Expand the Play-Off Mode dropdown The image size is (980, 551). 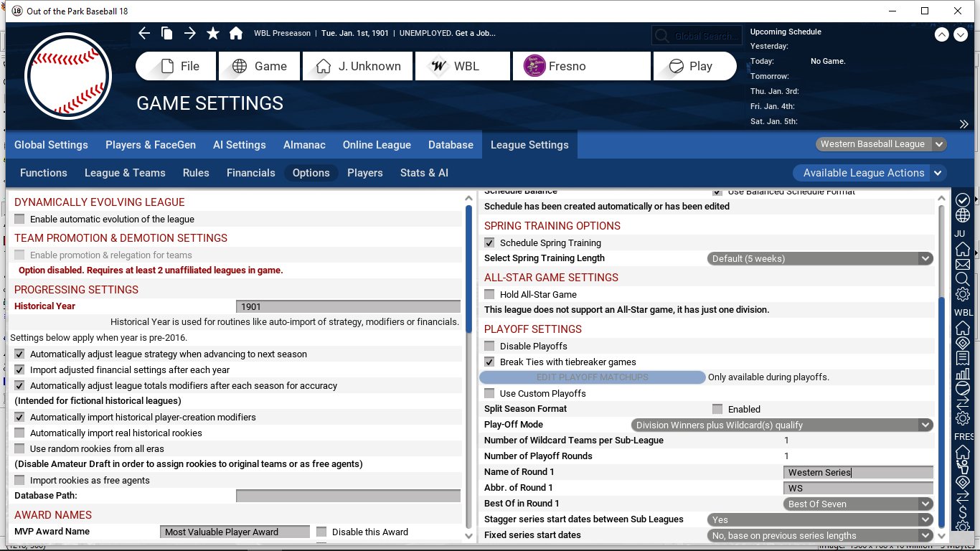[x=782, y=425]
